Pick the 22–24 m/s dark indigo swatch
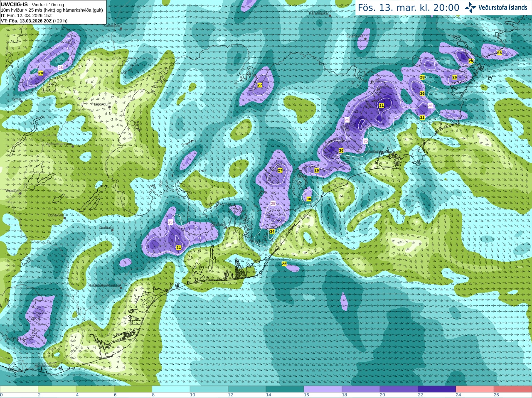Image resolution: width=532 pixels, height=398 pixels. pos(437,389)
